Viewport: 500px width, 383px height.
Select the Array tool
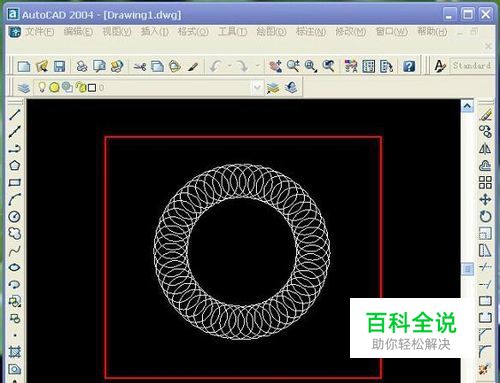[x=485, y=183]
